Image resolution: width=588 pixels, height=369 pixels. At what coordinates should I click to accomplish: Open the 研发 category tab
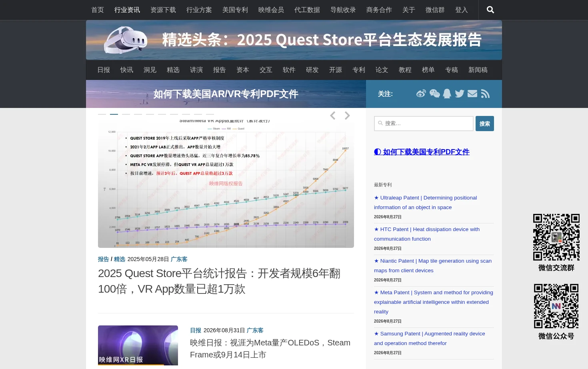pos(312,70)
